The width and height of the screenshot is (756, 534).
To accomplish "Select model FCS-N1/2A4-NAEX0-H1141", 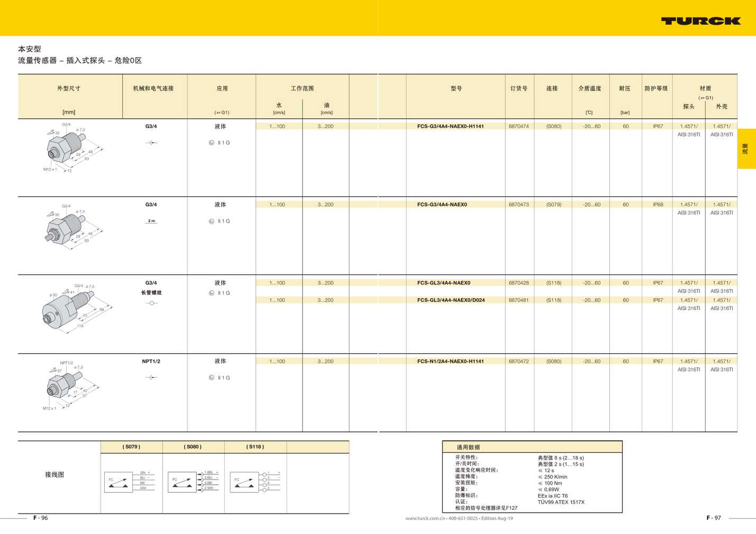I will tap(450, 362).
